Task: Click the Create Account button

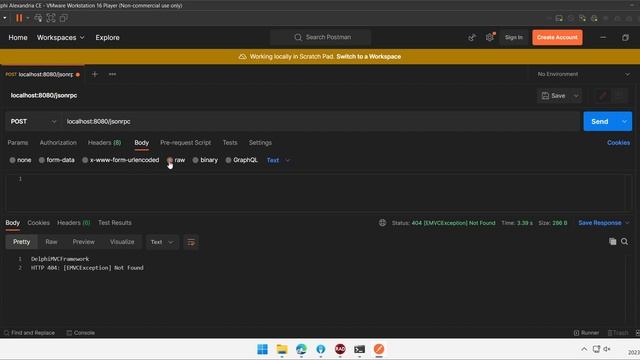Action: tap(557, 38)
